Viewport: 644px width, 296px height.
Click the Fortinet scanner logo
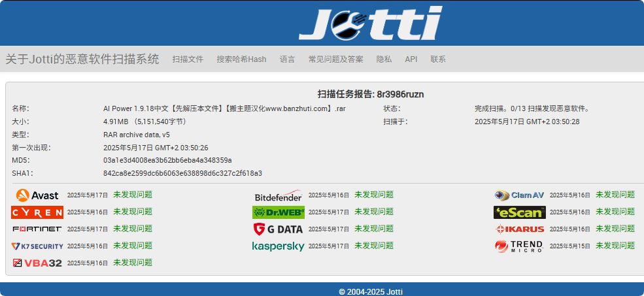point(37,229)
